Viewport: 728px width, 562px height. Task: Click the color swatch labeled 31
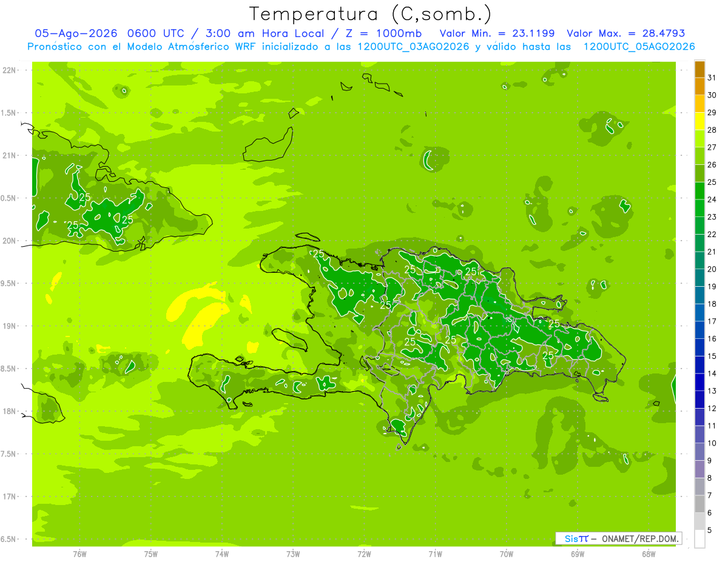[699, 69]
